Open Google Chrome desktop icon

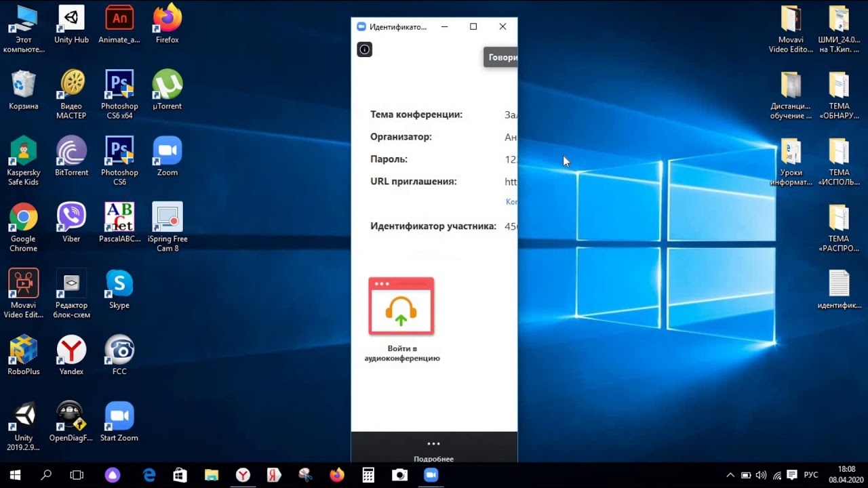(23, 228)
